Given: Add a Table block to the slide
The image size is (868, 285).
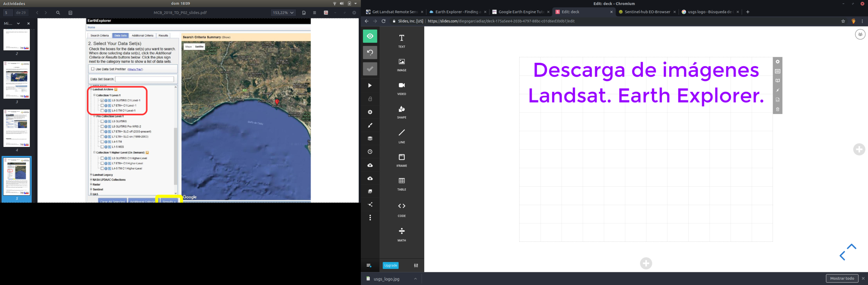Looking at the screenshot, I should [x=401, y=184].
